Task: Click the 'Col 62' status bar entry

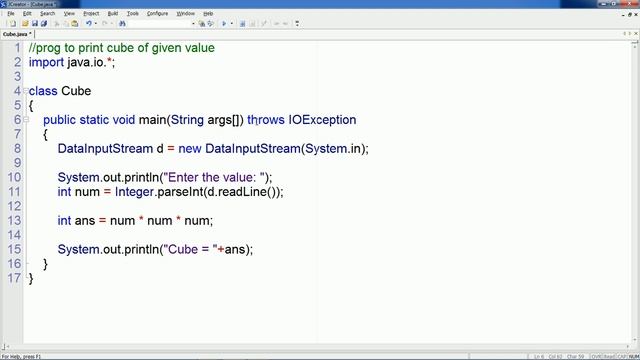Action: click(x=555, y=357)
